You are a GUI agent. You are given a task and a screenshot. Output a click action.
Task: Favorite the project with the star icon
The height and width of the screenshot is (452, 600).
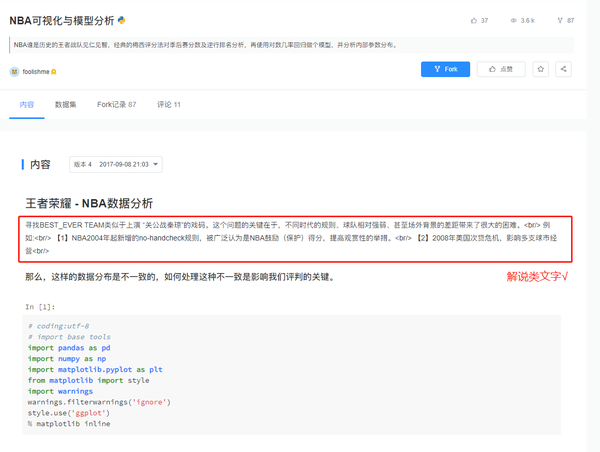pyautogui.click(x=540, y=69)
